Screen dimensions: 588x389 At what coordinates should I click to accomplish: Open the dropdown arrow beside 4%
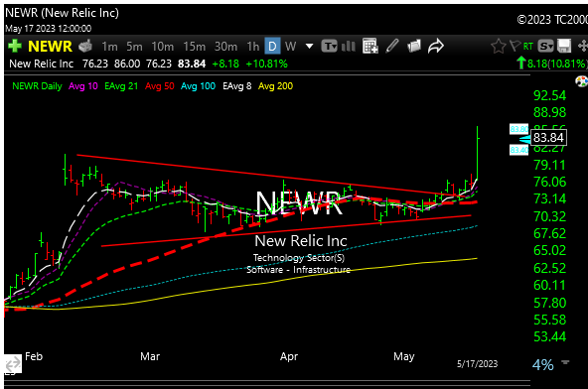coord(565,362)
